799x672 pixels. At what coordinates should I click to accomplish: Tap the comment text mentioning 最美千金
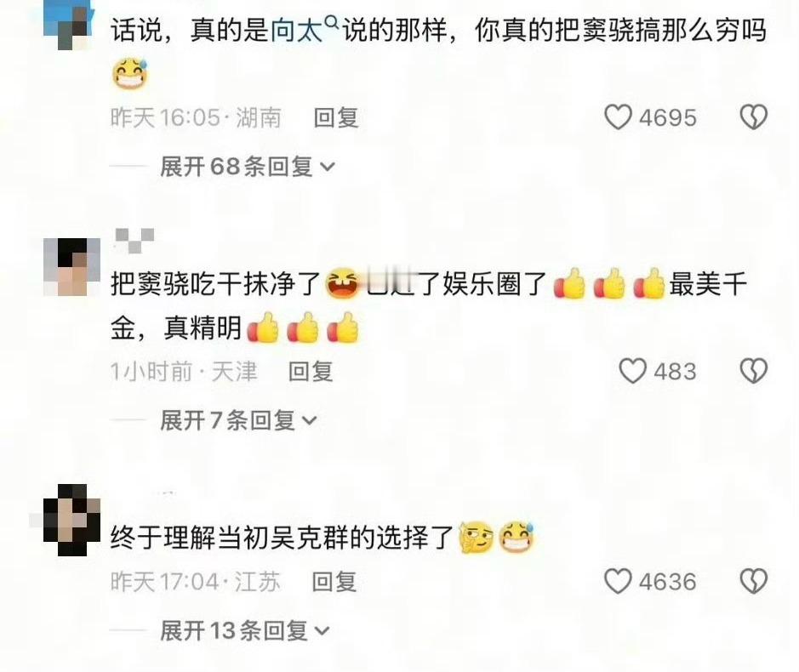428,305
